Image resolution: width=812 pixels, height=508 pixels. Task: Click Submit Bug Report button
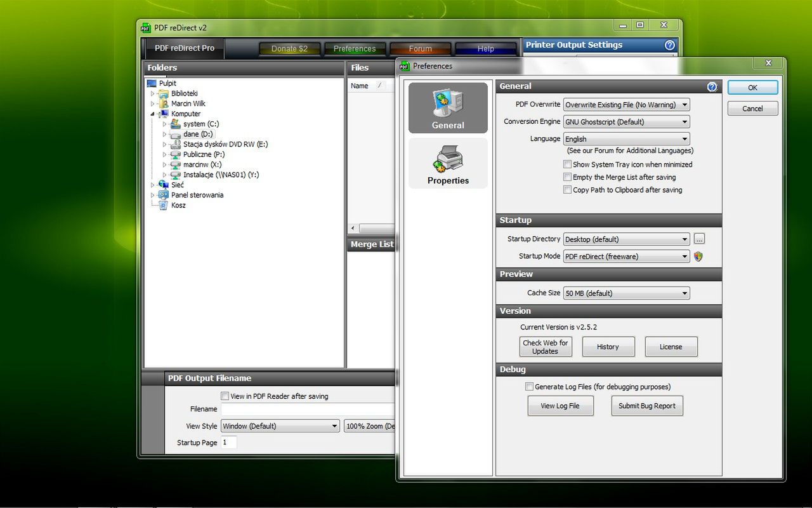647,406
